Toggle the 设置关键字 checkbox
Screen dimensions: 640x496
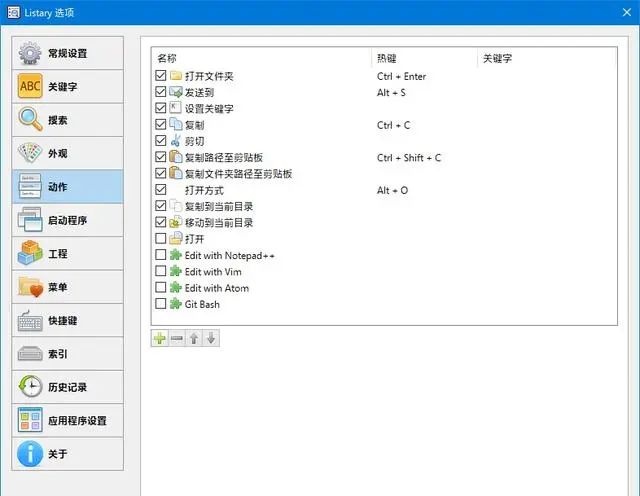(161, 108)
